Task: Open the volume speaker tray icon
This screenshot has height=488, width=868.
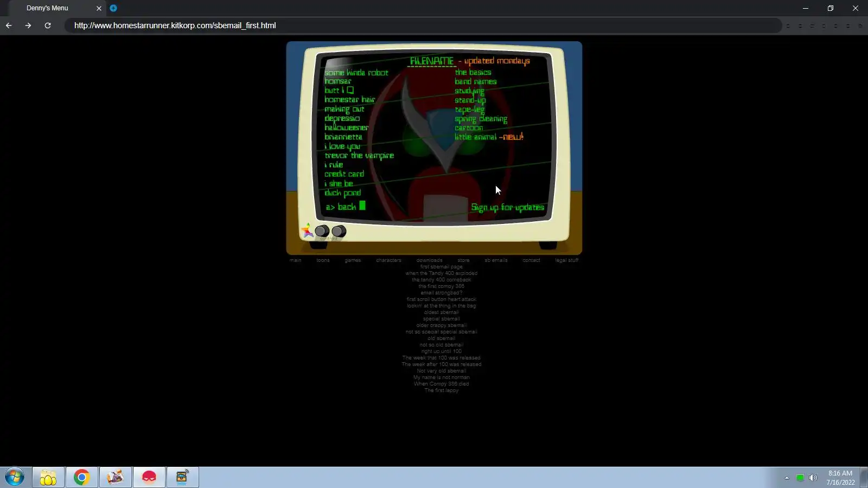Action: (813, 478)
